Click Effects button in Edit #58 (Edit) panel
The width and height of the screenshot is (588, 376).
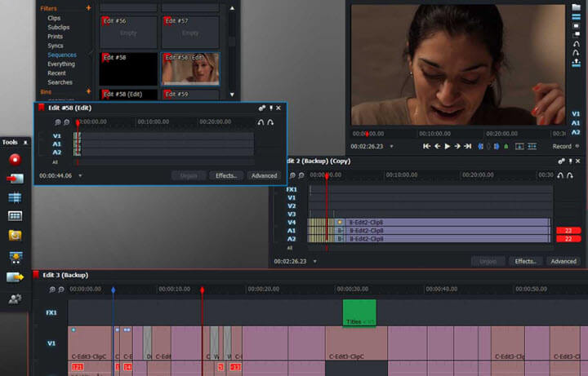(x=226, y=175)
